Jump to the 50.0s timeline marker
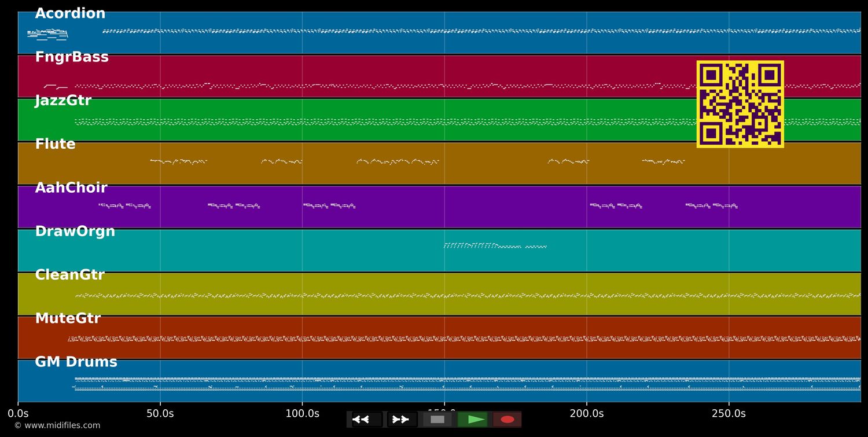 [160, 413]
